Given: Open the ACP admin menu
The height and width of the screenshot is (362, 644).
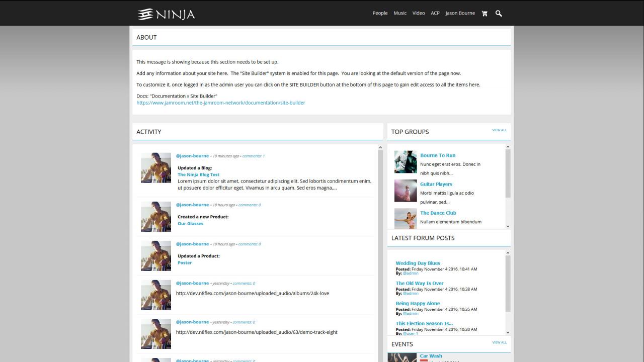Looking at the screenshot, I should 435,13.
